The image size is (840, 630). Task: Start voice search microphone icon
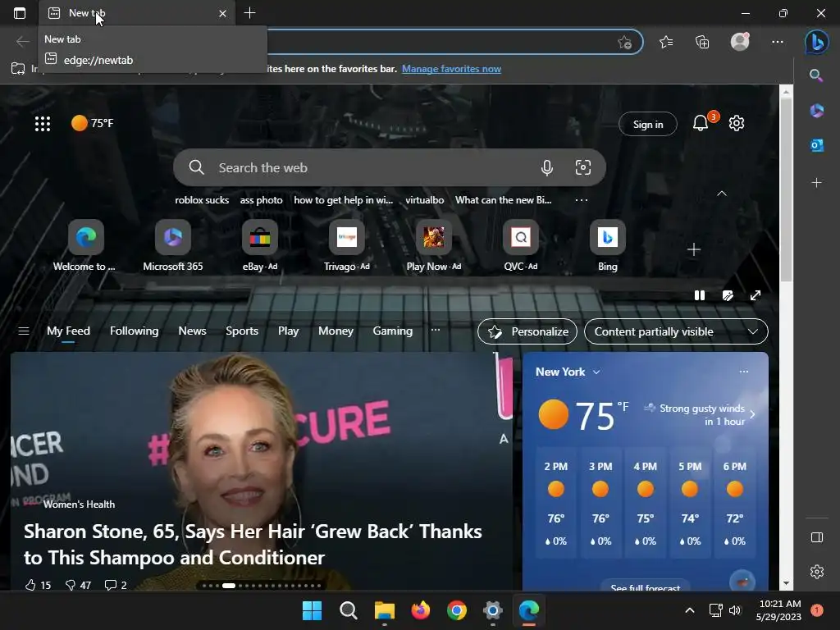547,167
